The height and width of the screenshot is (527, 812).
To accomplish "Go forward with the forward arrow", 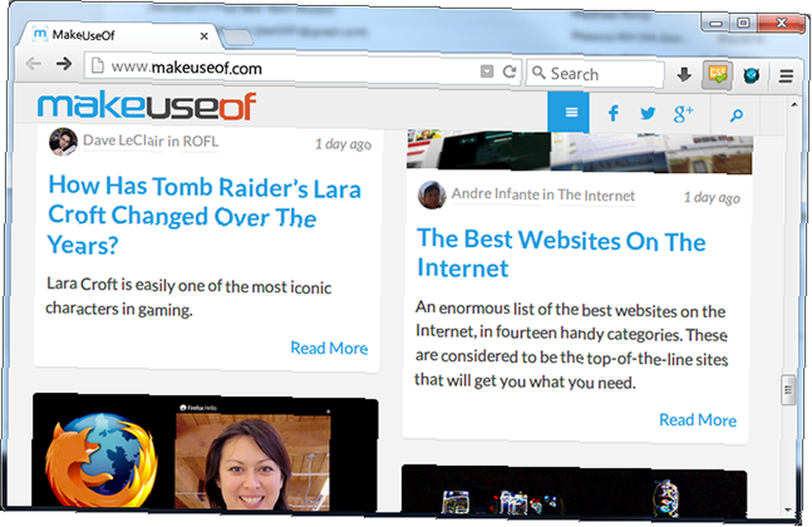I will coord(64,64).
